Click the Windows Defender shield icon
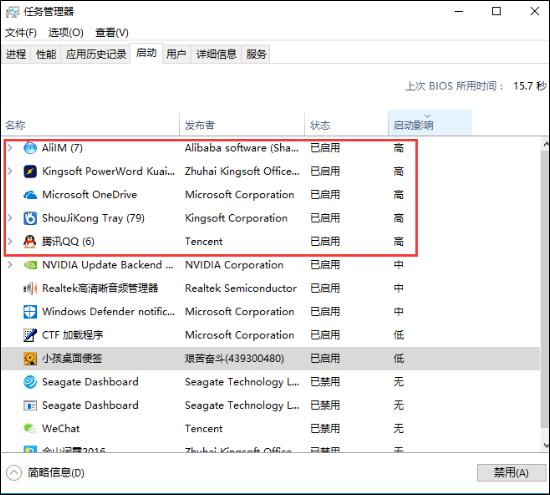The width and height of the screenshot is (550, 495). pyautogui.click(x=30, y=312)
